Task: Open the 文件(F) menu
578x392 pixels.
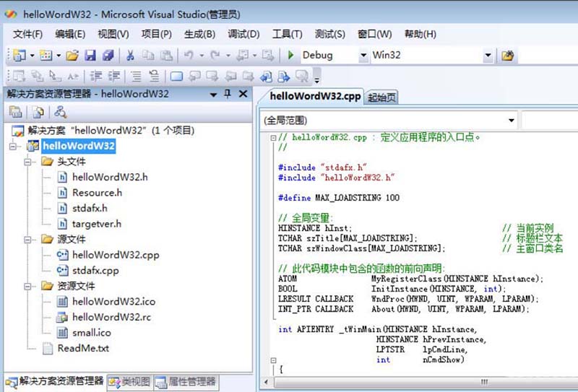Action: click(x=27, y=34)
